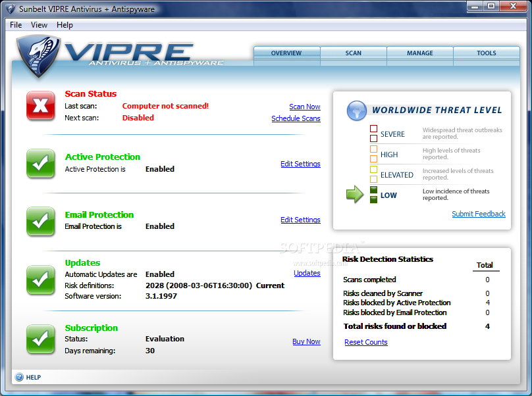Click the 'Scans completed' statistics row
The image size is (532, 396).
tap(417, 280)
